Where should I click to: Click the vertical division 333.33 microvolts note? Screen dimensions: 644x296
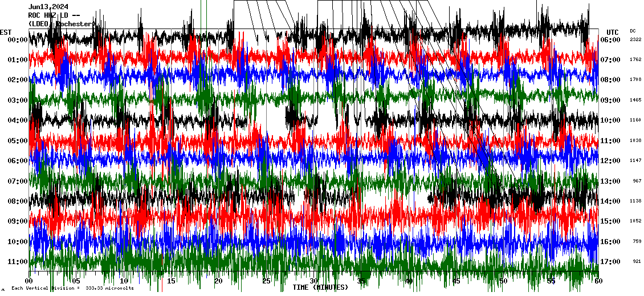72,288
